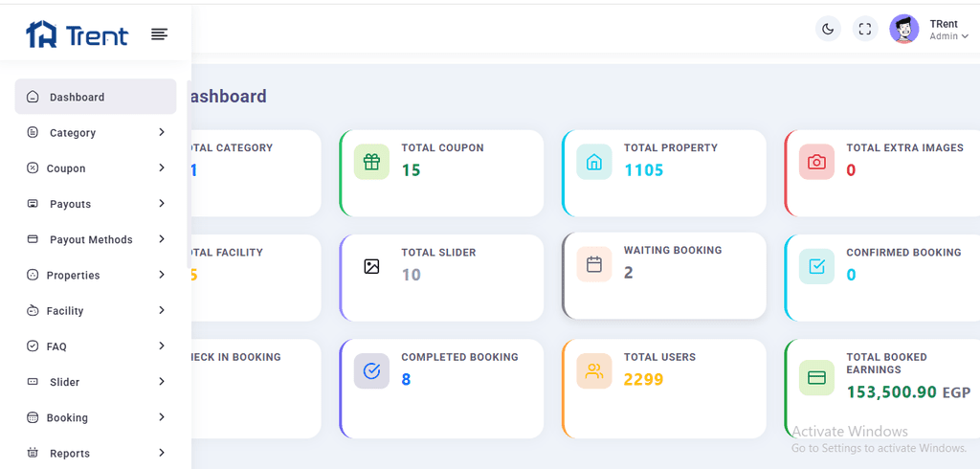
Task: Click the image icon on Total Slider card
Action: (371, 266)
